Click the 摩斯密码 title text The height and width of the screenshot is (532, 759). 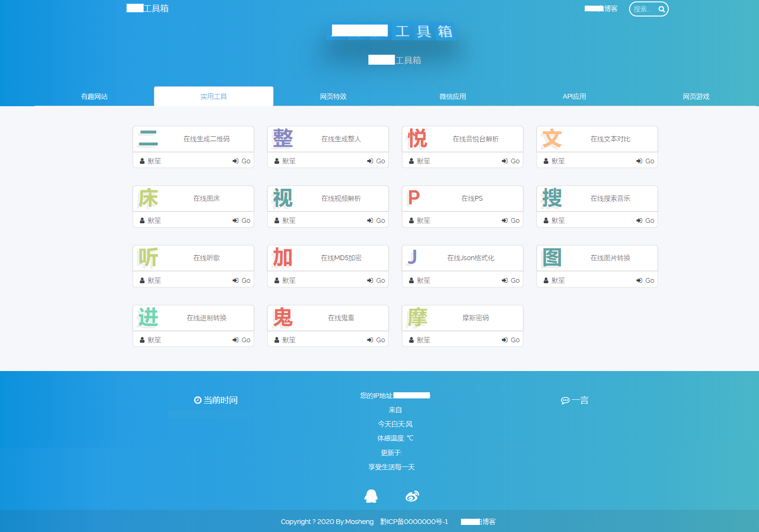[476, 318]
